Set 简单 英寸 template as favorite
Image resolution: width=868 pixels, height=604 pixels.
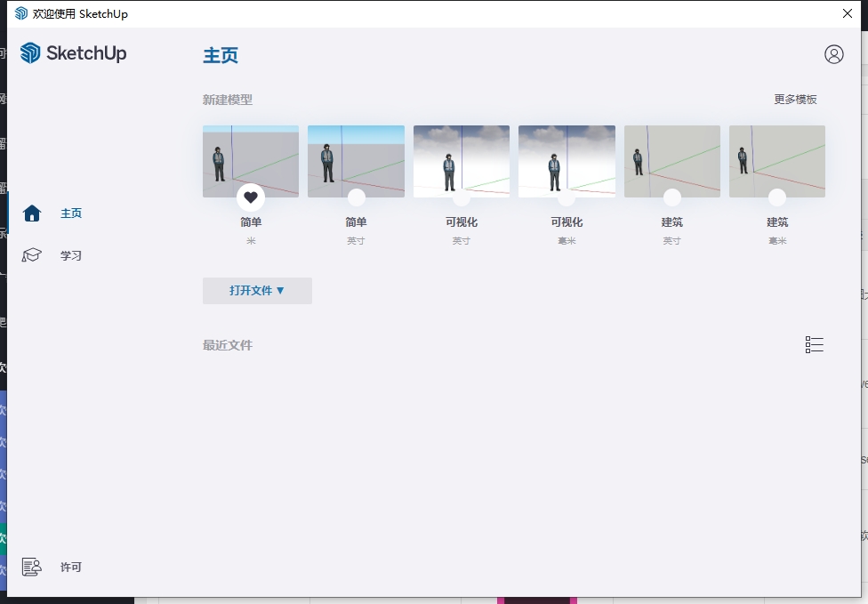click(x=356, y=197)
